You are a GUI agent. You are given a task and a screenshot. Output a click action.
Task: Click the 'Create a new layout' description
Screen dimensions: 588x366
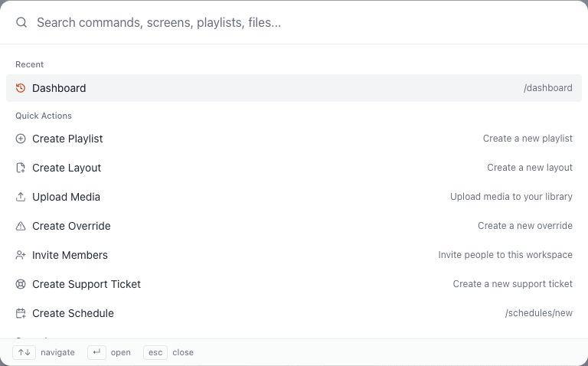(530, 167)
